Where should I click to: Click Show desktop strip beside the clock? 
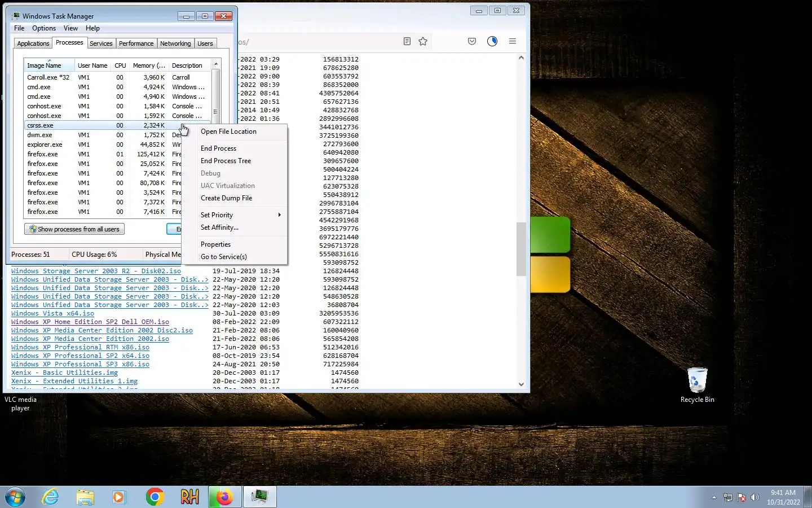[x=808, y=497]
